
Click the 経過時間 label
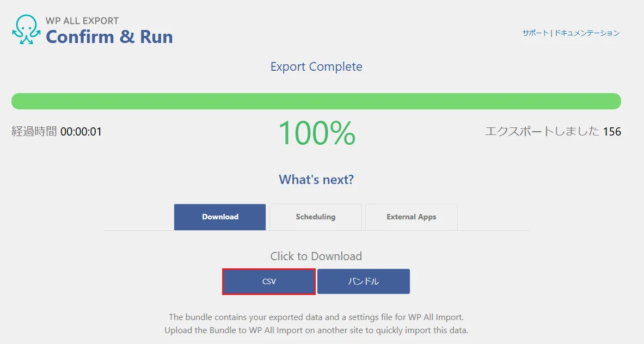(34, 132)
